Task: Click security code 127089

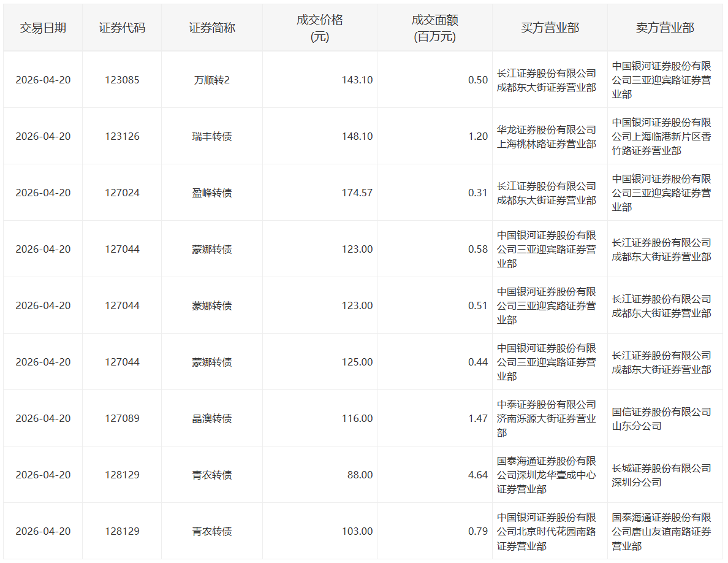Action: [x=122, y=419]
